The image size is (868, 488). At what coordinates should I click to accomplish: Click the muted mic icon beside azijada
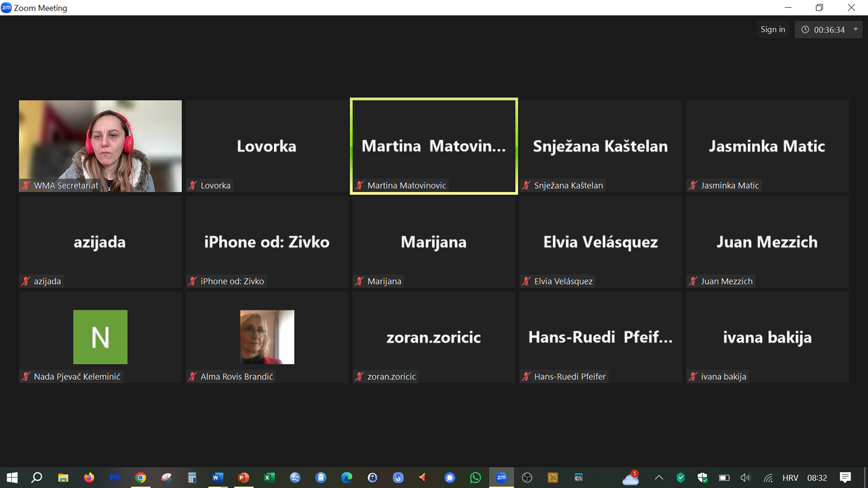tap(26, 281)
